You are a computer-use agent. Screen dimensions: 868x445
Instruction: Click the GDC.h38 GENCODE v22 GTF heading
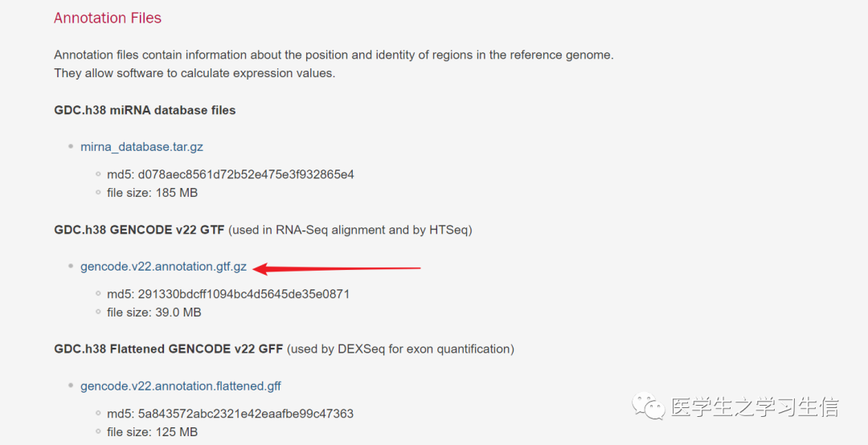tap(139, 230)
